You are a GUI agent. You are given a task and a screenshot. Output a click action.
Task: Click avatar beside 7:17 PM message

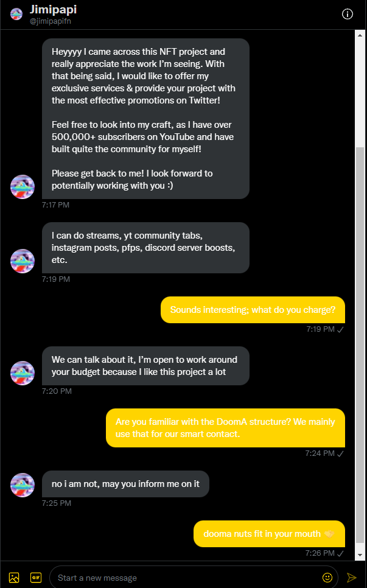pyautogui.click(x=23, y=186)
